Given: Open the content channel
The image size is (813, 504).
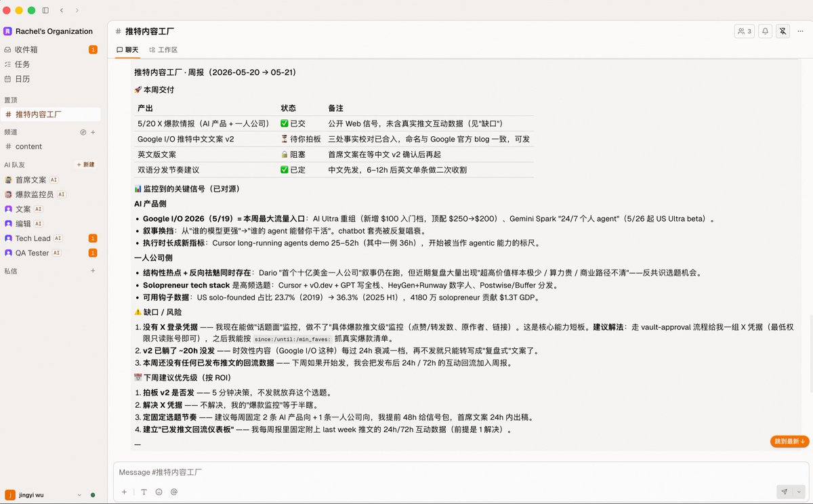Looking at the screenshot, I should (x=51, y=146).
